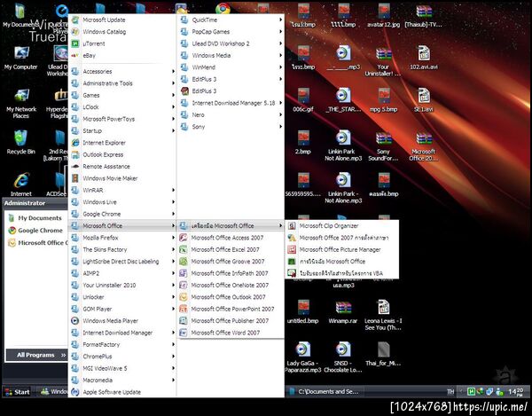This screenshot has height=416, width=532.
Task: Open the My Computer desktop icon
Action: pyautogui.click(x=21, y=58)
